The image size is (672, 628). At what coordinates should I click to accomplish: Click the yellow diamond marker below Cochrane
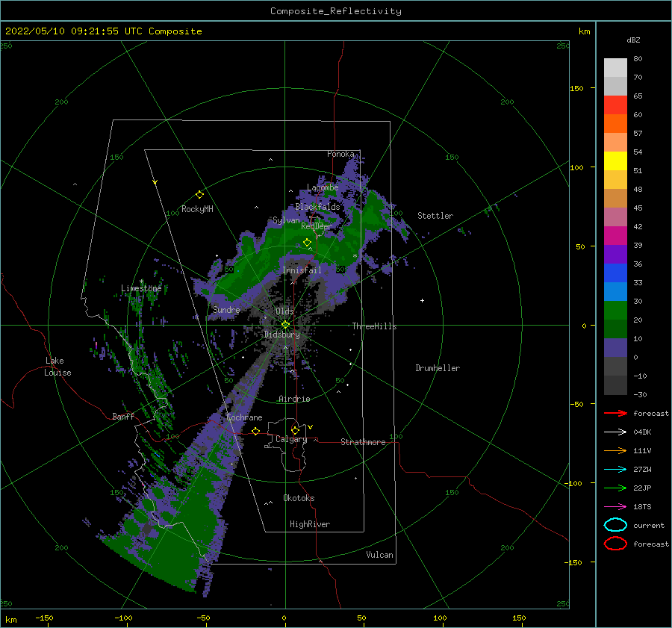[x=256, y=431]
